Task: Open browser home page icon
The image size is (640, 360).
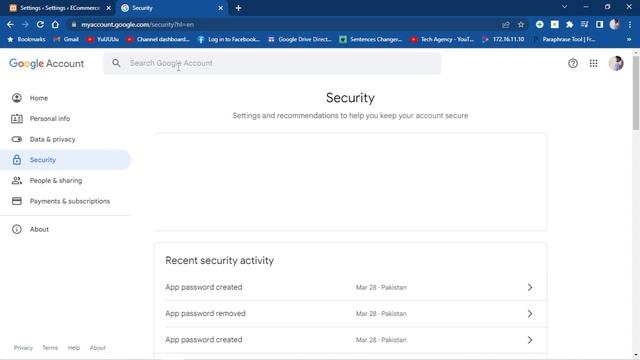Action: (x=55, y=24)
